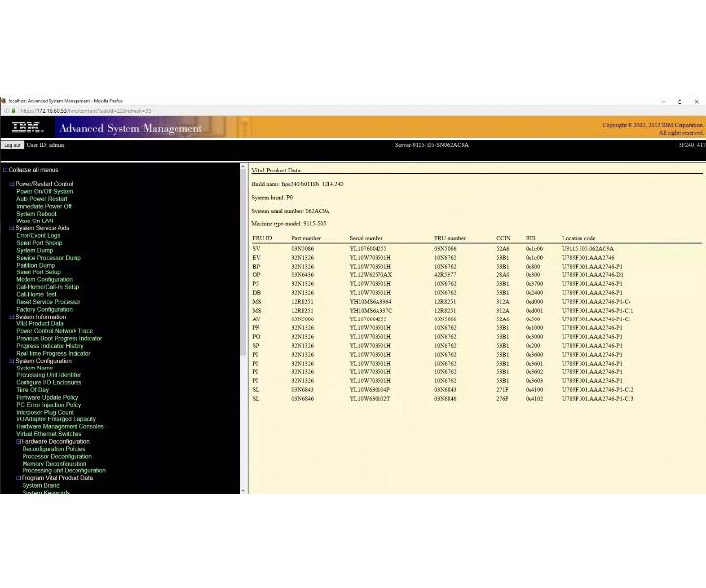Open Firmware Update Policy

(x=47, y=398)
